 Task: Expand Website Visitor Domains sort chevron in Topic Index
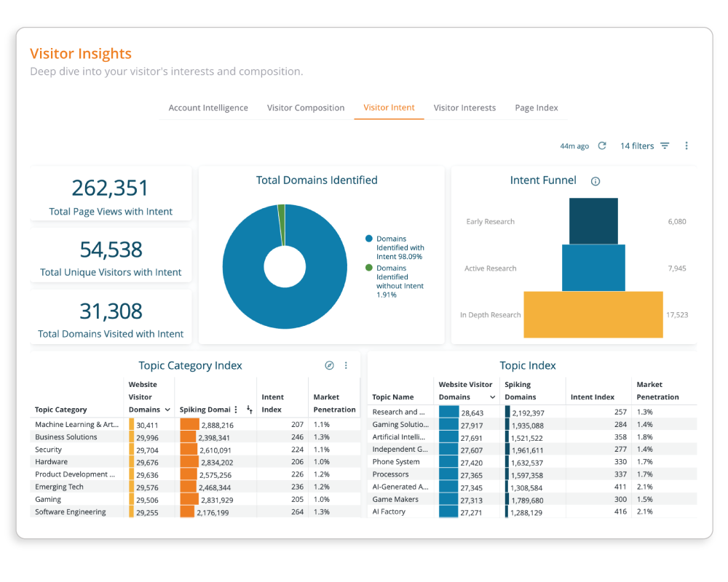click(493, 397)
